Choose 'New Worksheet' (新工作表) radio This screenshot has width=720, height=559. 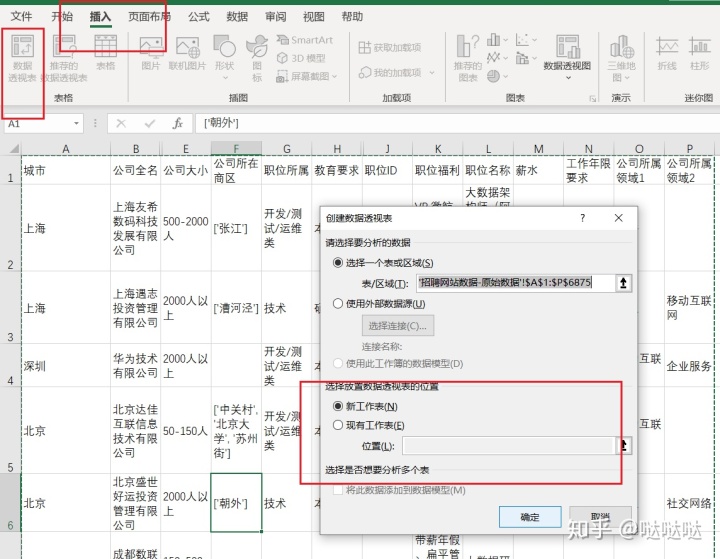click(338, 406)
